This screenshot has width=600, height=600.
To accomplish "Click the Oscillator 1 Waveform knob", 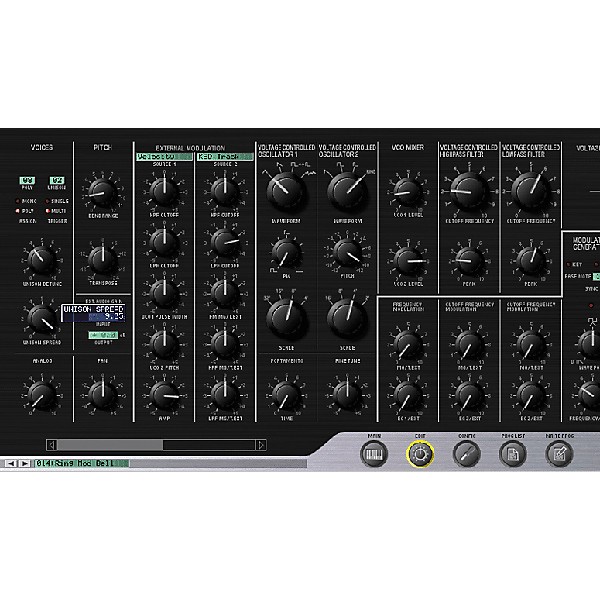I will tap(285, 186).
